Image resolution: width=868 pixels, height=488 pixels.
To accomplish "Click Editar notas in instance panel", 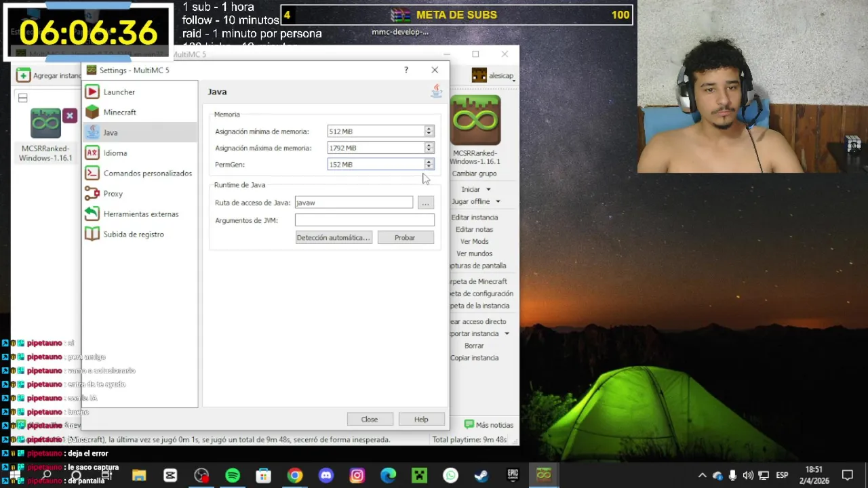I will point(475,230).
